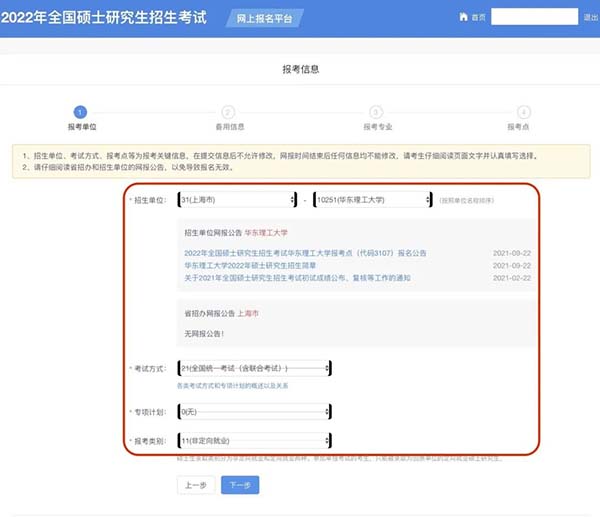
Task: Open the 首页 home link
Action: click(x=478, y=18)
